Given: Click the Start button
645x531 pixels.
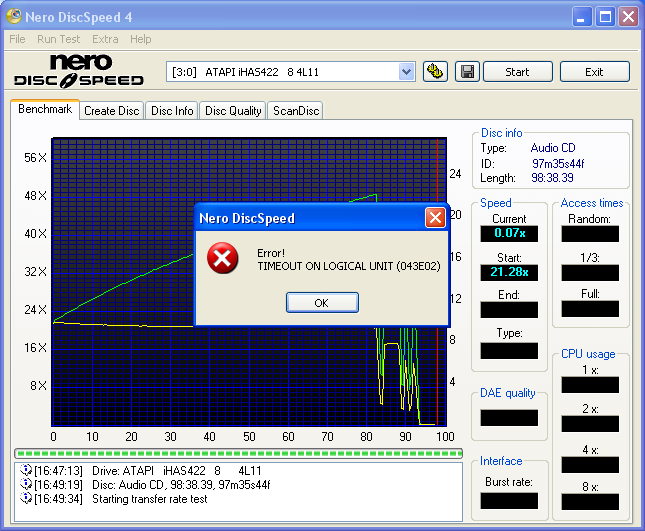Looking at the screenshot, I should pos(517,72).
